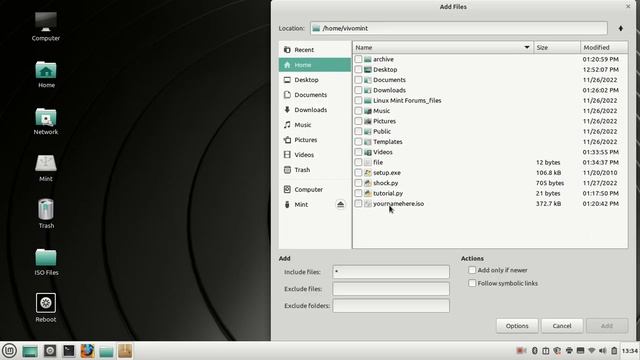The image size is (640, 360).
Task: Open the battery tray icon
Action: pos(614,351)
